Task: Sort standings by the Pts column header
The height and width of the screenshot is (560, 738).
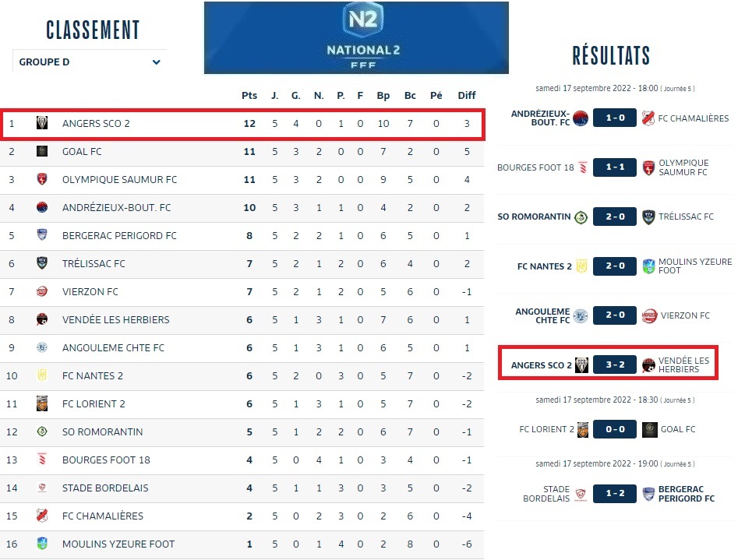Action: [249, 96]
